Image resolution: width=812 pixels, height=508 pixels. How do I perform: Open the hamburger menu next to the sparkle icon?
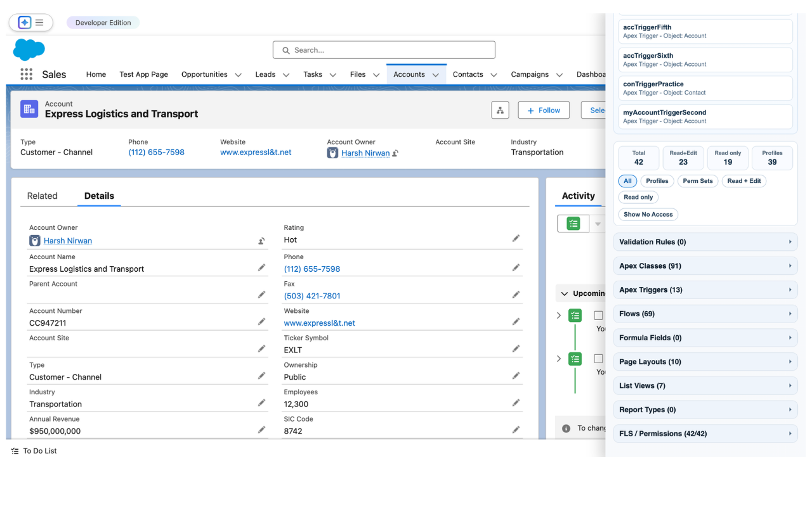(39, 22)
